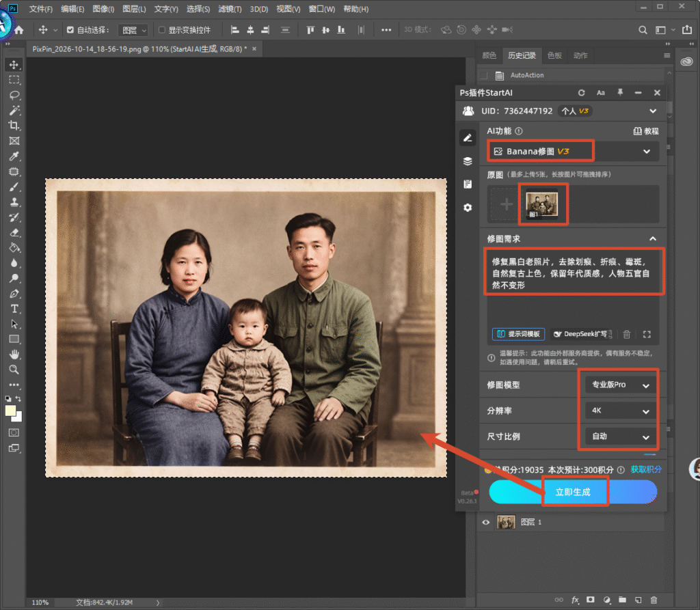
Task: Switch to the 动作 panel tab
Action: [580, 55]
